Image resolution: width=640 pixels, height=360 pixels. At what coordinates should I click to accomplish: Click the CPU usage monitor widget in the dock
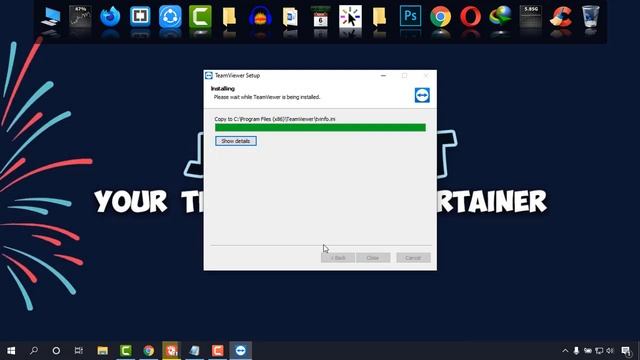point(80,17)
